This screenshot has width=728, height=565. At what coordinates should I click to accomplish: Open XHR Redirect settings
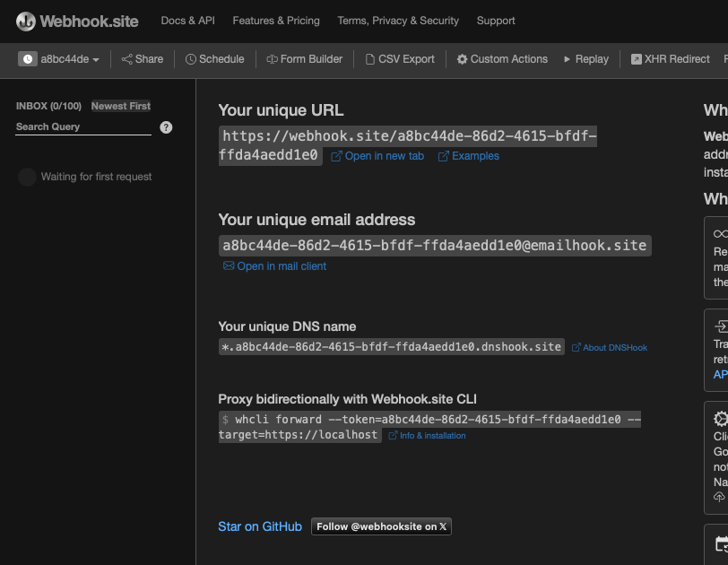[x=671, y=59]
